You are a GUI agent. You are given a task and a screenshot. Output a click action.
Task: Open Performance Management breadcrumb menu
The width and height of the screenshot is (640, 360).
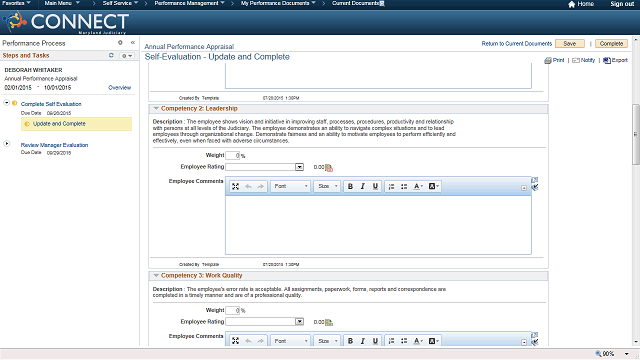pyautogui.click(x=189, y=3)
